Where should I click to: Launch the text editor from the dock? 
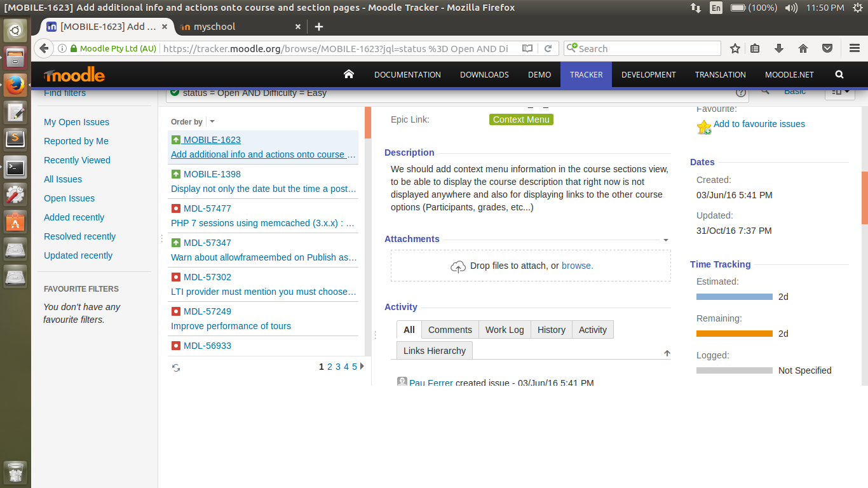15,112
